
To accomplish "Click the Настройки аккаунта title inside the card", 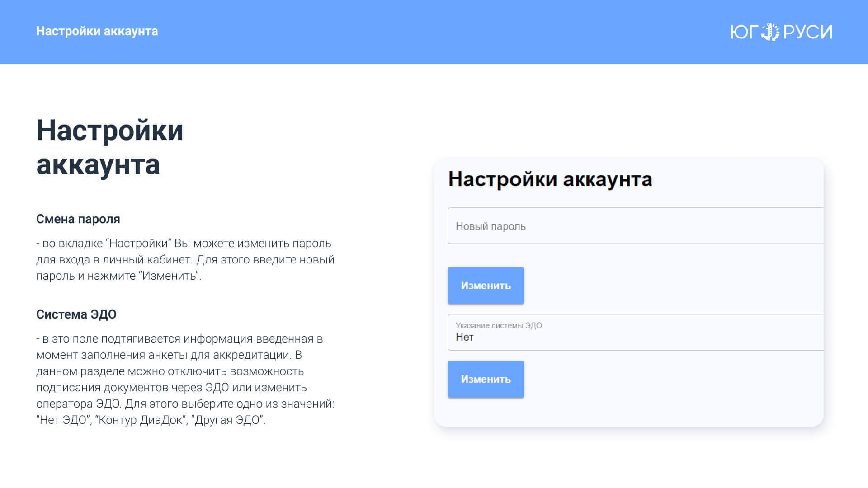I will [x=550, y=179].
